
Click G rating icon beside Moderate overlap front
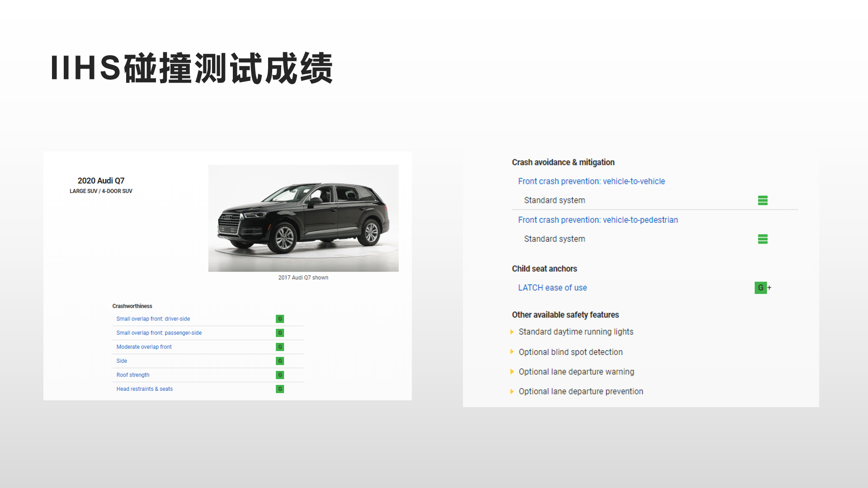[280, 347]
